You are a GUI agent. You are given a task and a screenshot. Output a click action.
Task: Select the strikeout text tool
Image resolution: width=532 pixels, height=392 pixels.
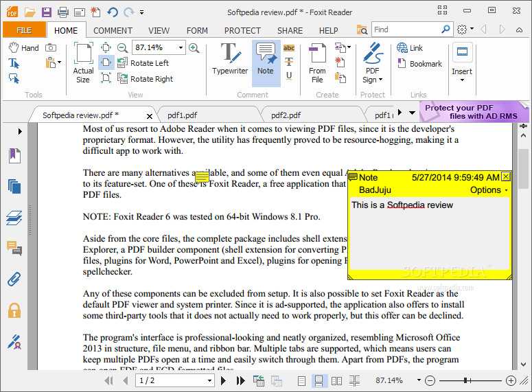click(289, 62)
